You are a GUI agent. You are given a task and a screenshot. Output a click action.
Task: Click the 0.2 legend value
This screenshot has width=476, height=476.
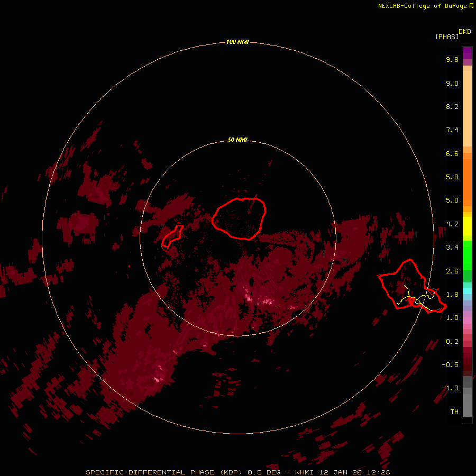click(x=452, y=342)
